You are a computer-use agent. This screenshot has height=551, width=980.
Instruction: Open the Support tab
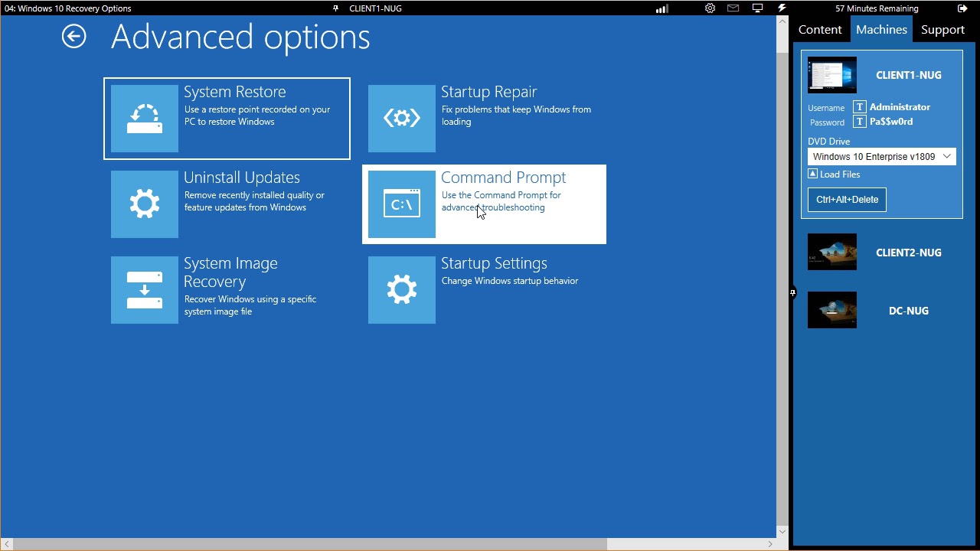click(942, 29)
